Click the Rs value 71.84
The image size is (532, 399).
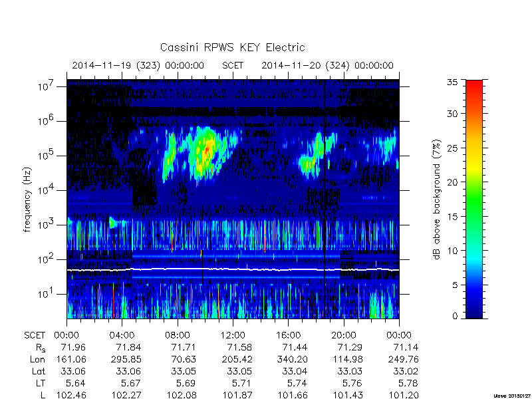[128, 347]
